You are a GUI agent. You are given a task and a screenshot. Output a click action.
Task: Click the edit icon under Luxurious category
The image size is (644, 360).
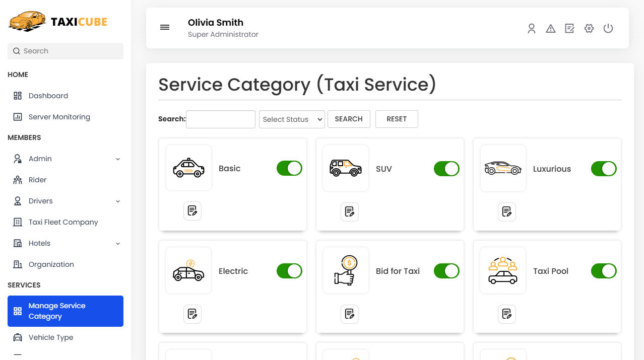pos(506,212)
